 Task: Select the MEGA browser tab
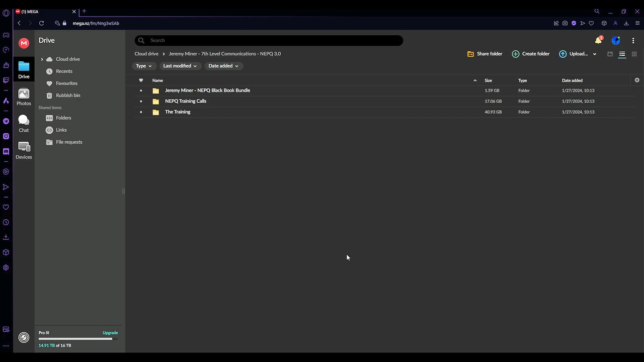click(46, 12)
